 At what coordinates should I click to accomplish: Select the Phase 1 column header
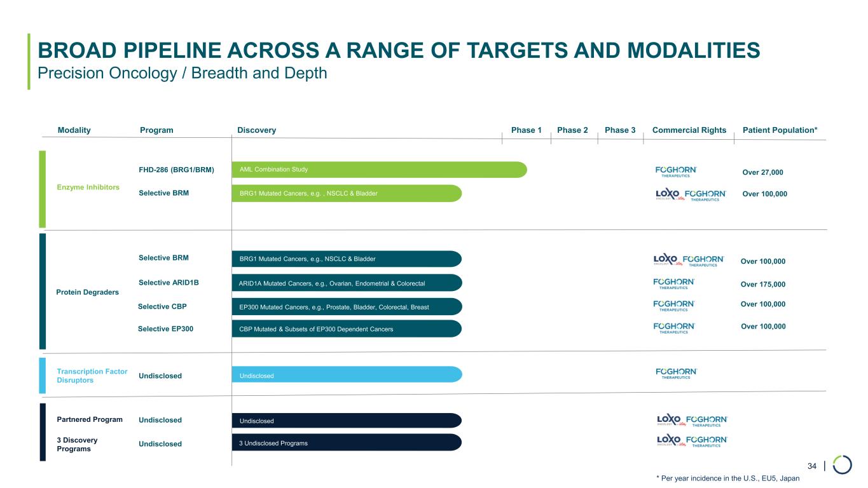click(x=526, y=130)
